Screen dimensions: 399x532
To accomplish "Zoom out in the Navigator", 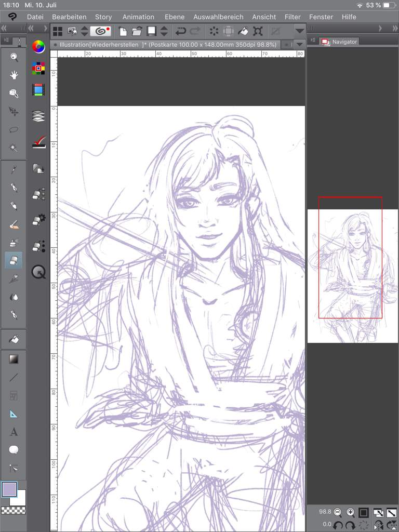I will coord(337,512).
